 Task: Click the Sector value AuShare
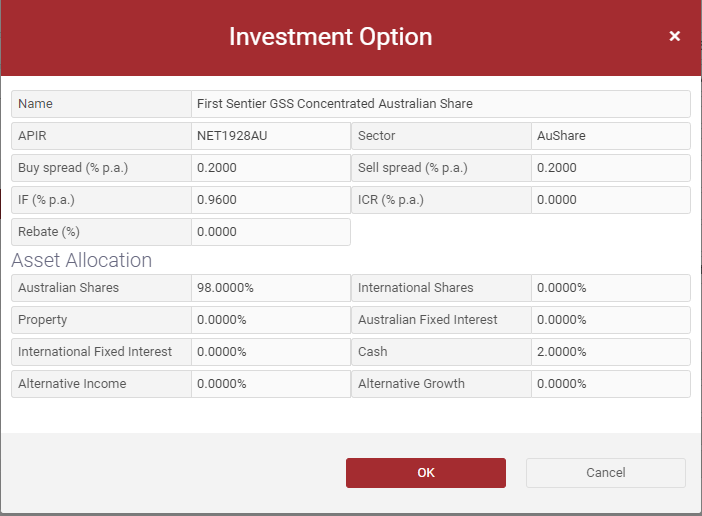coord(611,136)
